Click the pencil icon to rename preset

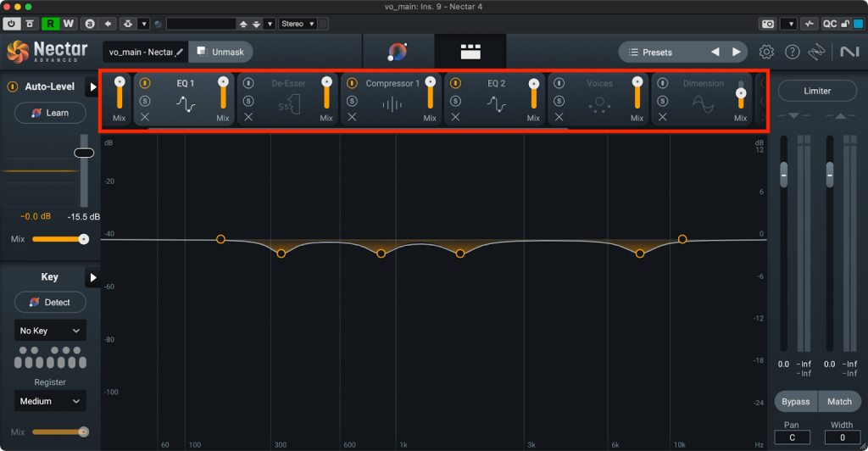[x=179, y=53]
